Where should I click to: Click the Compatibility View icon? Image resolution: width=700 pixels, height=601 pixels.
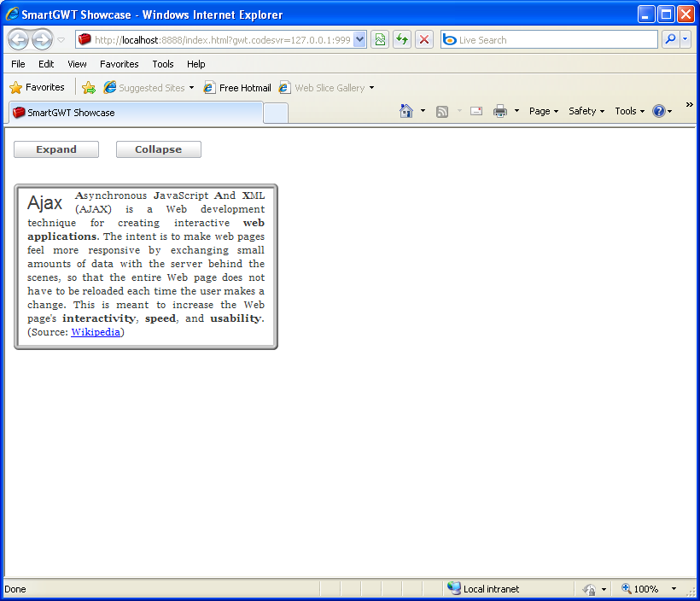click(x=380, y=40)
